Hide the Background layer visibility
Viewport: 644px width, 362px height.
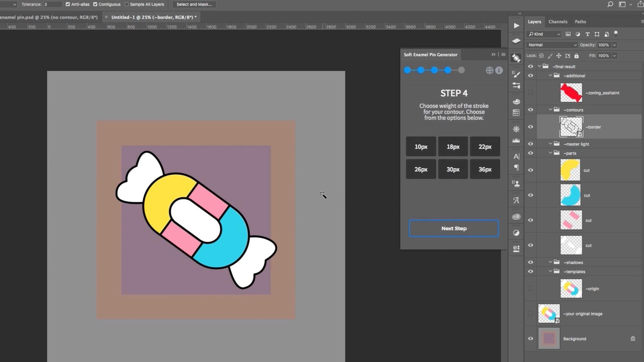[x=530, y=339]
